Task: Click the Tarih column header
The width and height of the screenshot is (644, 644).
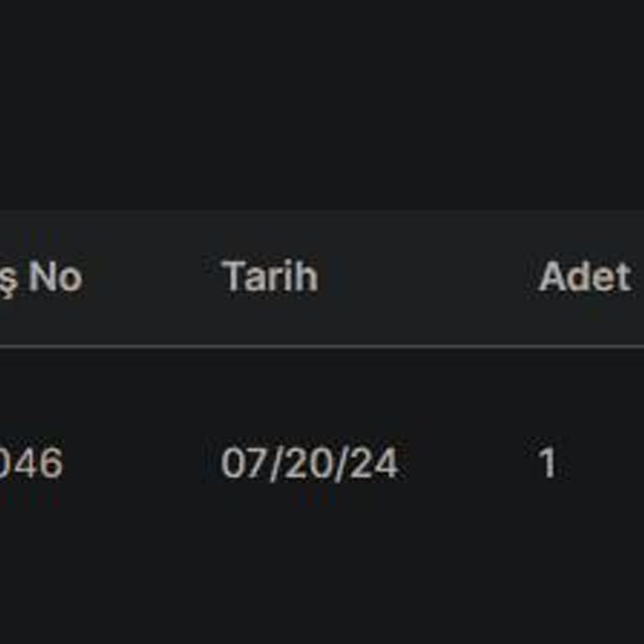Action: pyautogui.click(x=270, y=277)
